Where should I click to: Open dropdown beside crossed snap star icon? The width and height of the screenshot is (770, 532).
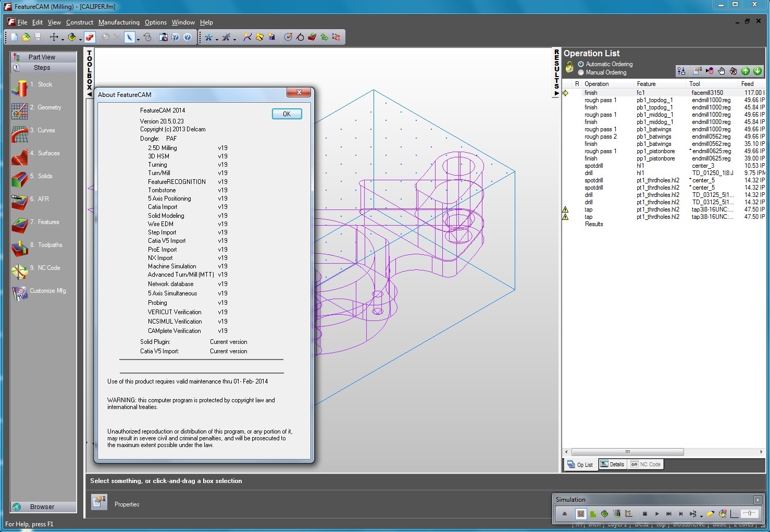(x=234, y=39)
